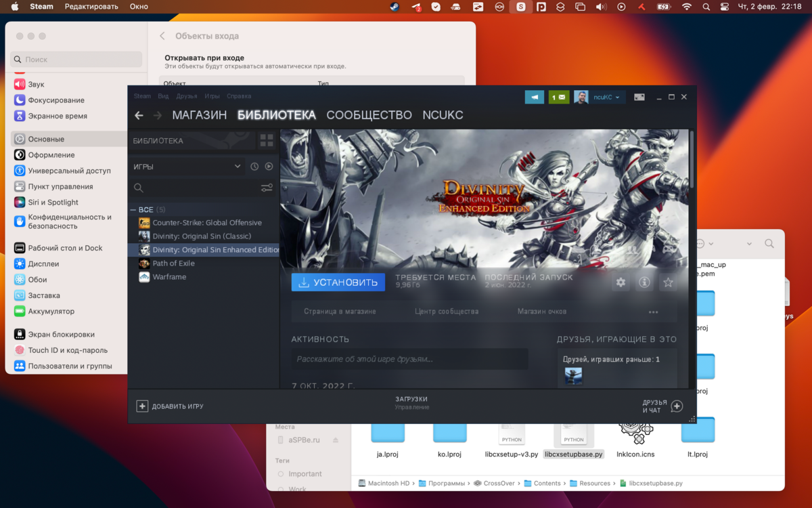Image resolution: width=812 pixels, height=508 pixels.
Task: Open Control Center in menu bar
Action: [725, 7]
